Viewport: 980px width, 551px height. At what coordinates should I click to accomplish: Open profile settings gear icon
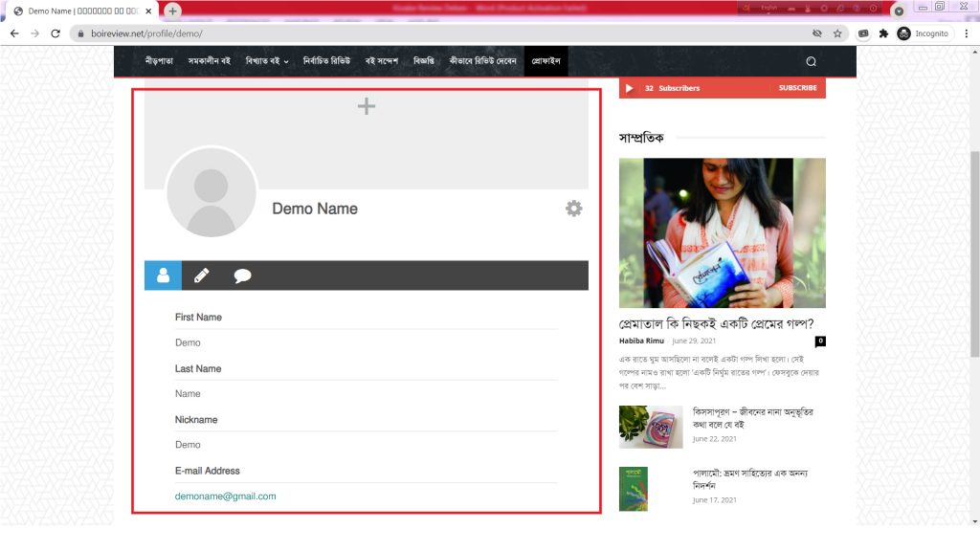573,209
